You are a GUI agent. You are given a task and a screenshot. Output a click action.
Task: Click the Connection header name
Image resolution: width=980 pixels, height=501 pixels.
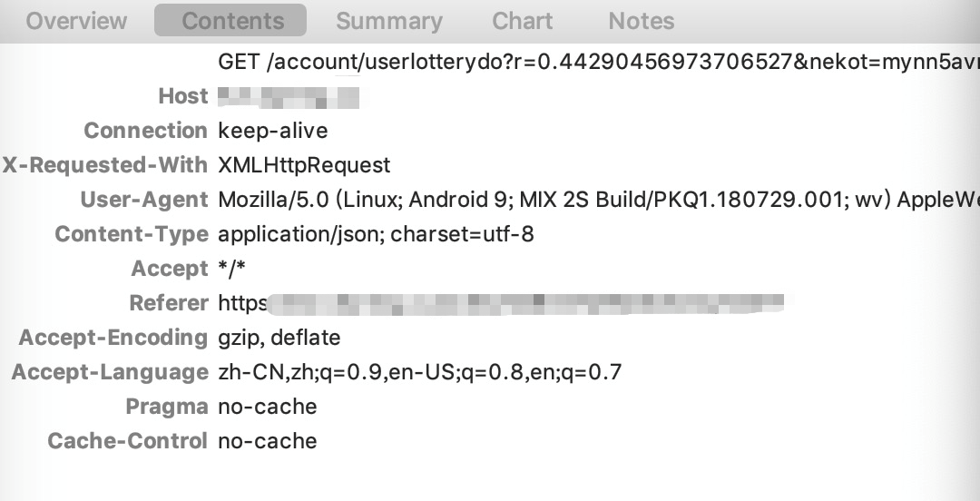pos(145,131)
